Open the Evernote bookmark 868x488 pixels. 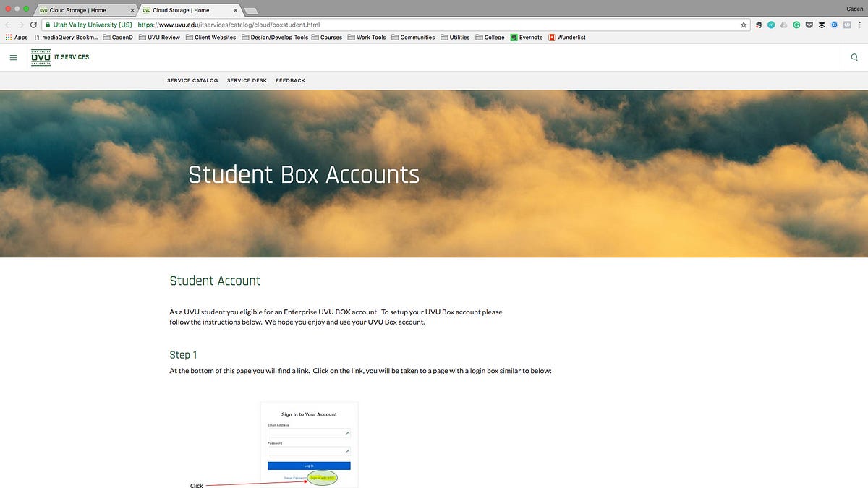pos(527,38)
